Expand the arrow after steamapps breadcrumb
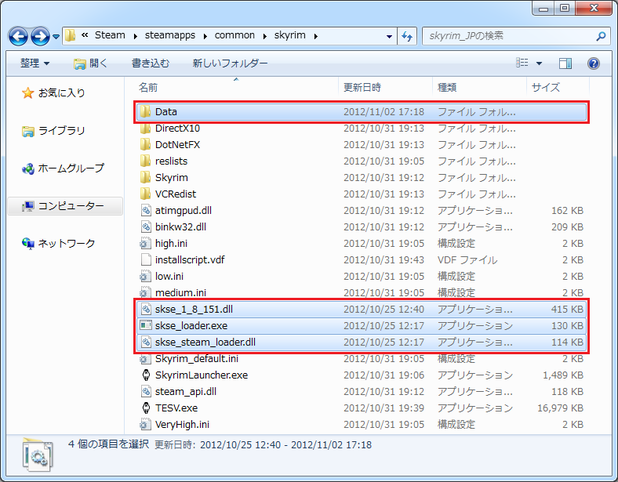618x482 pixels. tap(205, 36)
